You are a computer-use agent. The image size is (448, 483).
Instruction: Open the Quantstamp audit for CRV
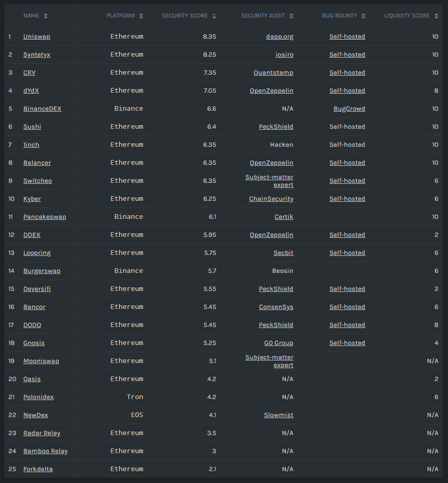273,73
